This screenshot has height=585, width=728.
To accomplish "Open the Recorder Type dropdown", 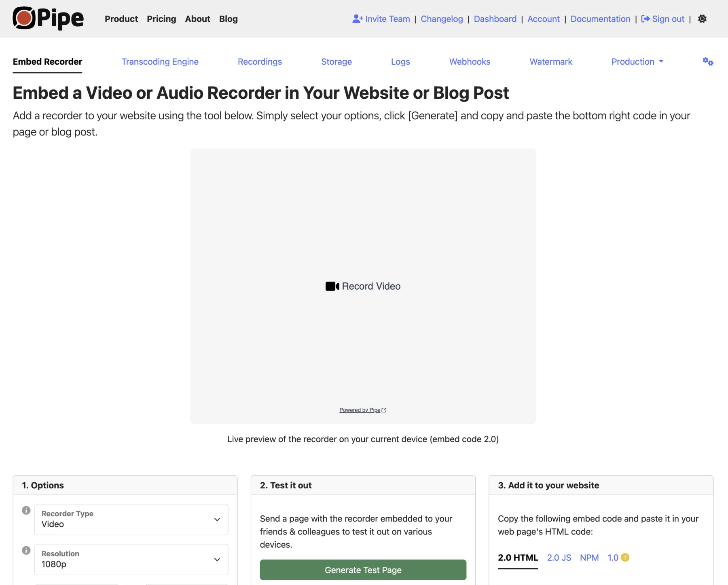I will (131, 519).
